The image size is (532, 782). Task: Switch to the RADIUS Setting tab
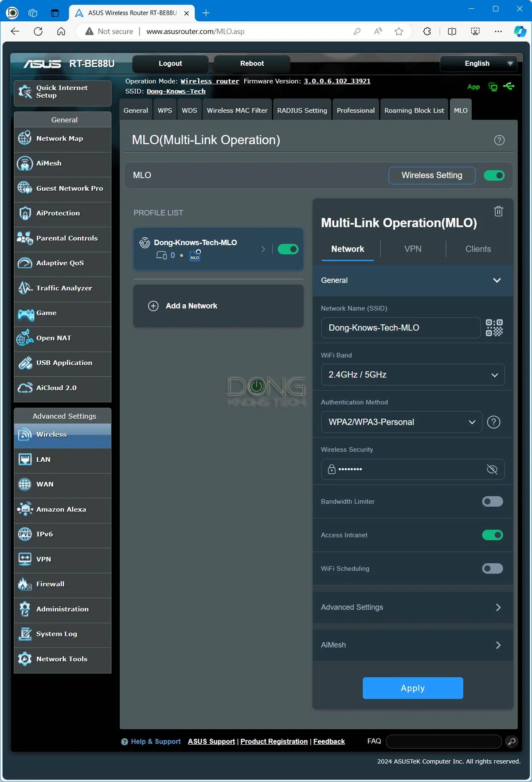point(302,110)
